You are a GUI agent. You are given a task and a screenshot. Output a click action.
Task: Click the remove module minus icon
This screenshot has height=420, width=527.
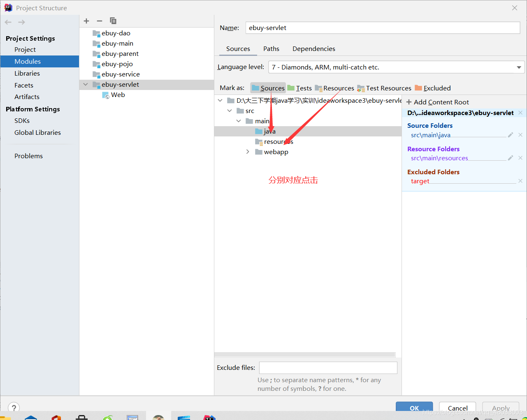(100, 21)
